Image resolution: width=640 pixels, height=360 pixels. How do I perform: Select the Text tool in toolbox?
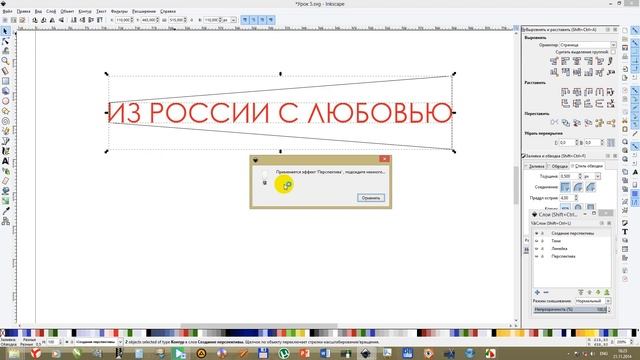[5, 161]
